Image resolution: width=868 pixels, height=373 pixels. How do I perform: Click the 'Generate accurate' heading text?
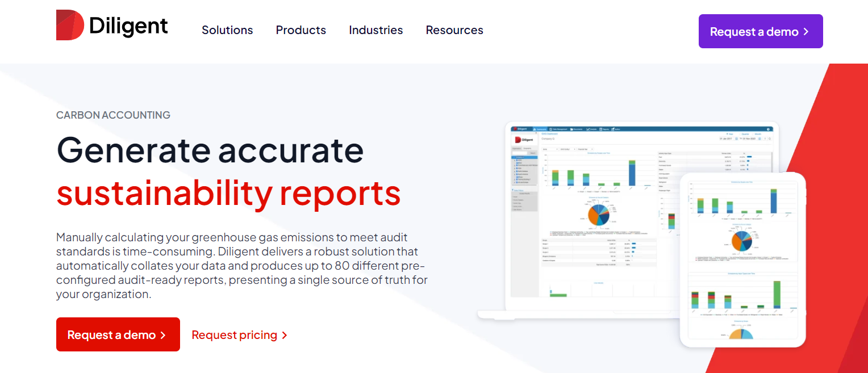[210, 150]
